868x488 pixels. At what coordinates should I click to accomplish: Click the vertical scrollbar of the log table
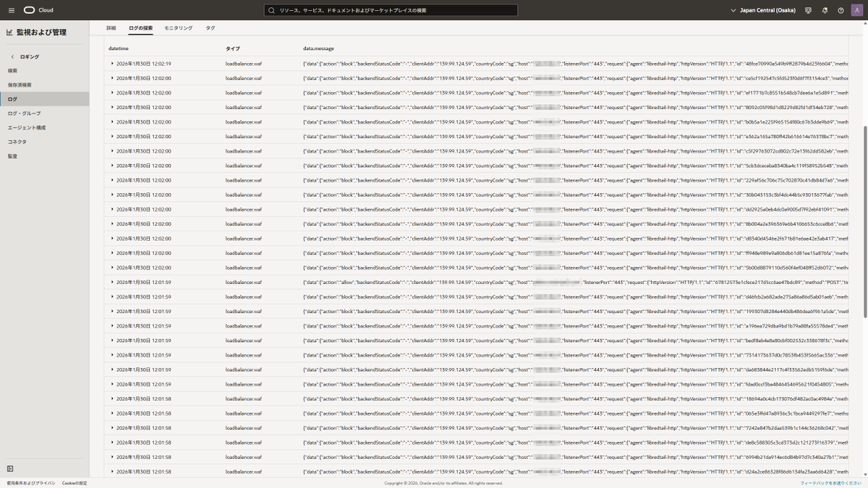(x=865, y=222)
